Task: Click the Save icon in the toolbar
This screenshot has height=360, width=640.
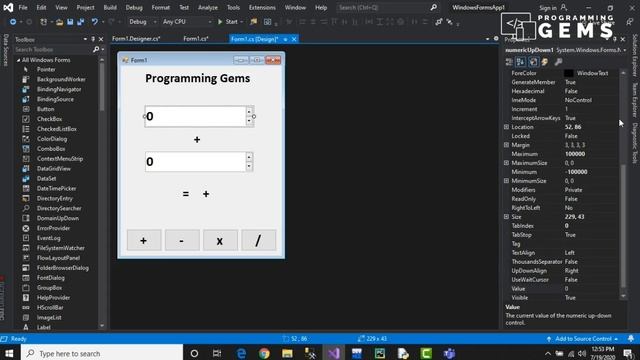Action: click(x=70, y=22)
